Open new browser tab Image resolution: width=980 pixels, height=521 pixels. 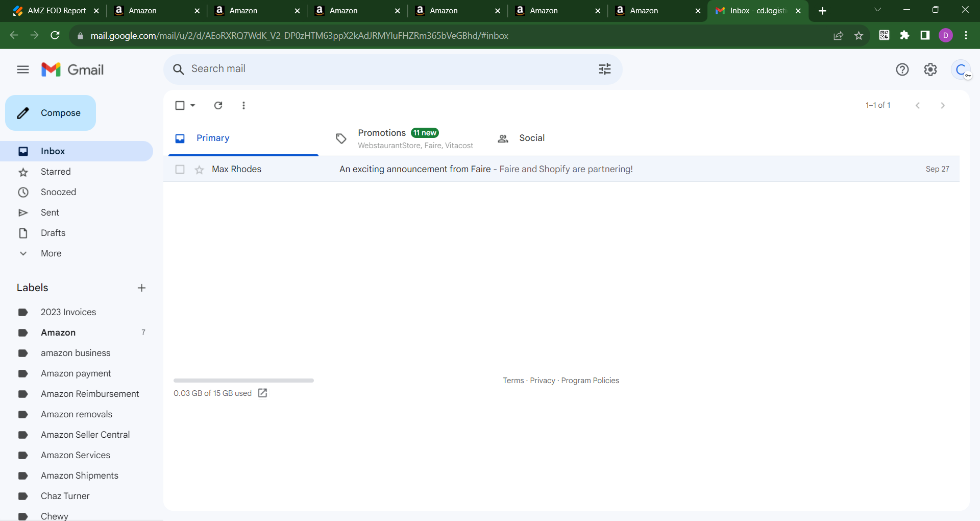(x=822, y=11)
